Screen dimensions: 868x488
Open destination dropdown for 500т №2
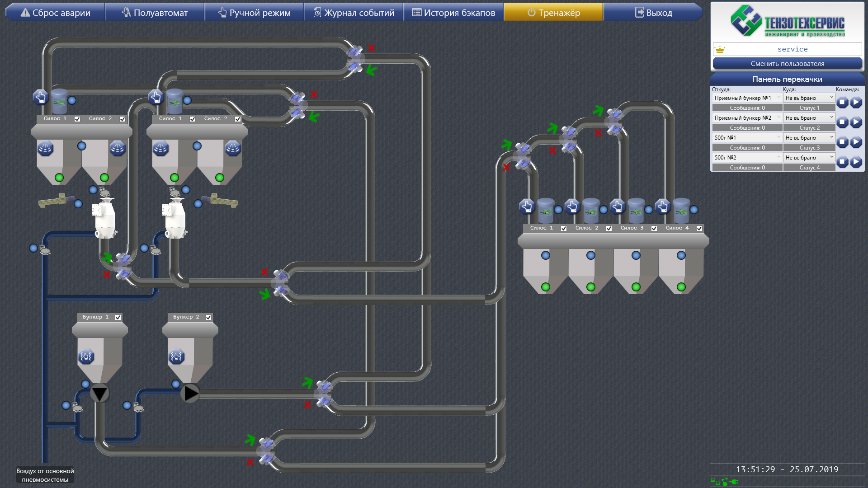(809, 157)
